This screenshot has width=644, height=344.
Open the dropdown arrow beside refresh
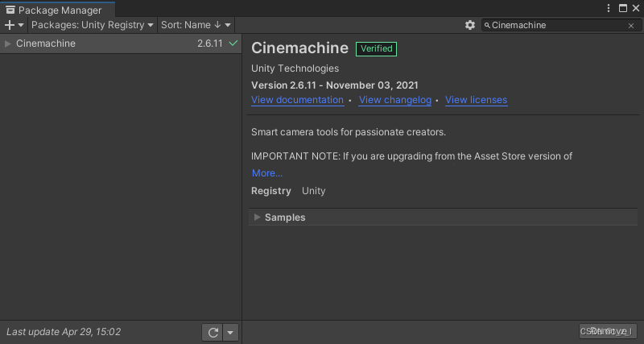point(230,332)
